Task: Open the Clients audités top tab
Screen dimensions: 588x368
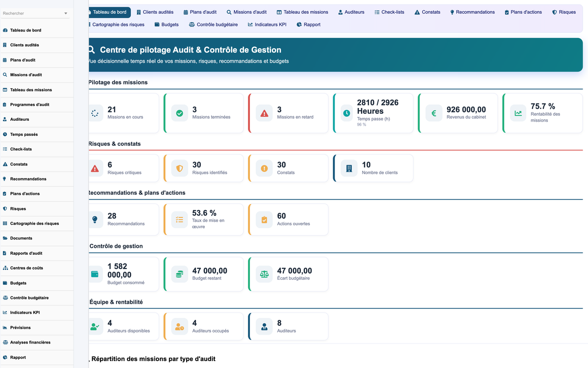Action: coord(155,12)
